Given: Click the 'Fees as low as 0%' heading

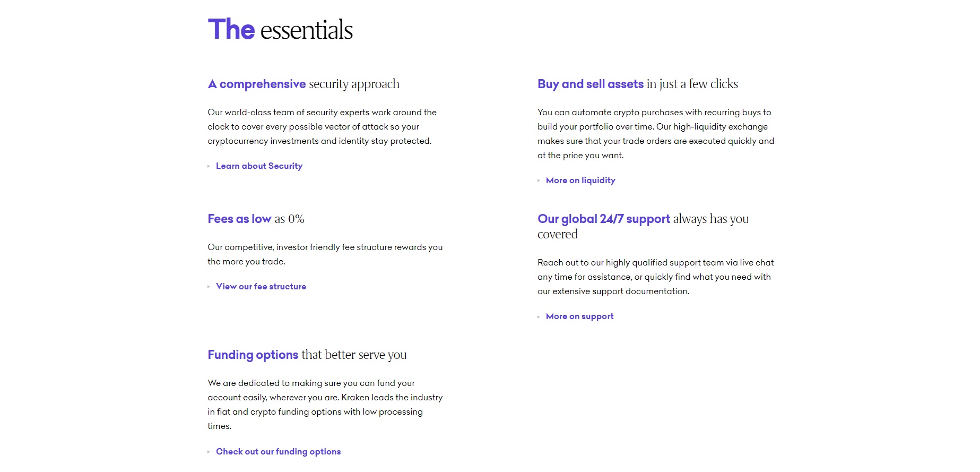Looking at the screenshot, I should [x=256, y=219].
